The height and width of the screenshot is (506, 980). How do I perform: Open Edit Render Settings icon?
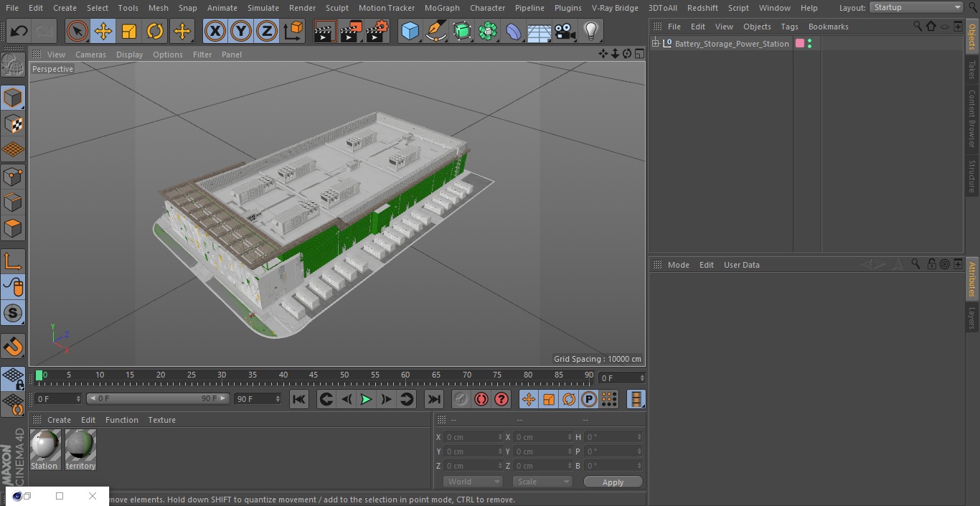tap(377, 32)
